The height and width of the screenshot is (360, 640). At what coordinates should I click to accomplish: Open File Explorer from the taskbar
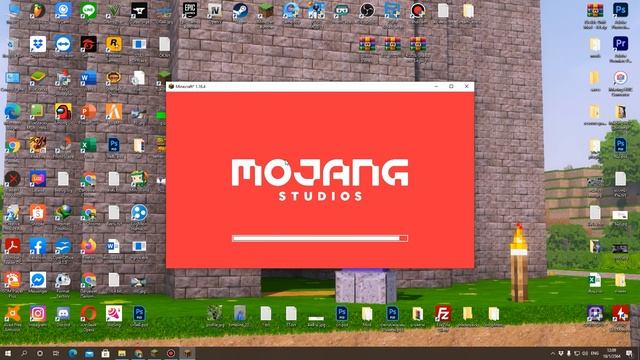[122, 353]
